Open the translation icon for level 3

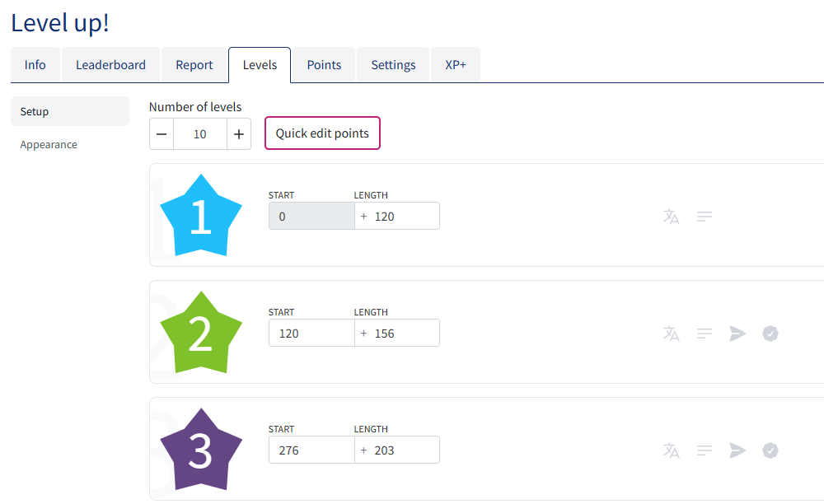pyautogui.click(x=672, y=450)
